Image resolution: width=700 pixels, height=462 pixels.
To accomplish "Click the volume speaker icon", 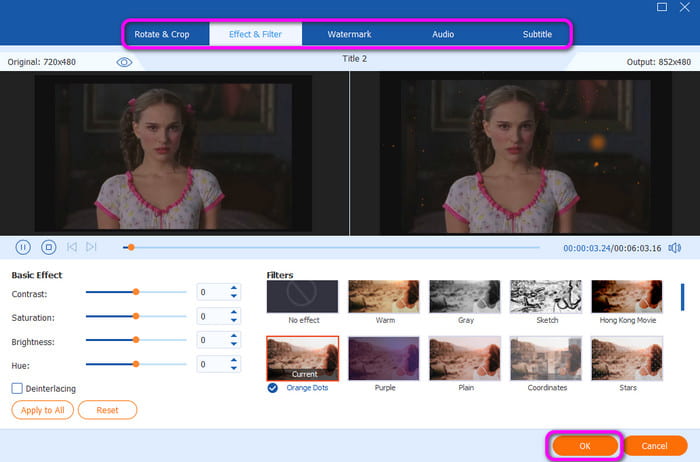I will click(x=675, y=248).
